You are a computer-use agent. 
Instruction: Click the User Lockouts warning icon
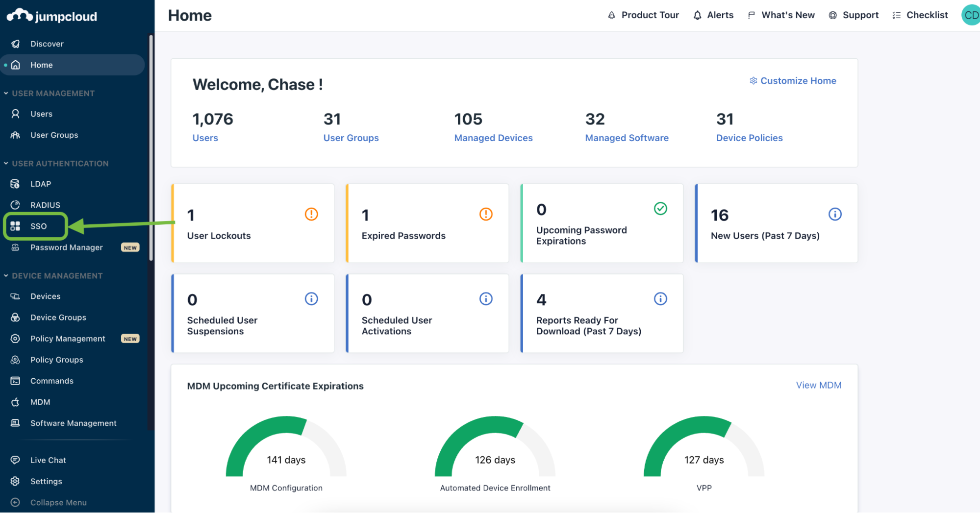(311, 214)
